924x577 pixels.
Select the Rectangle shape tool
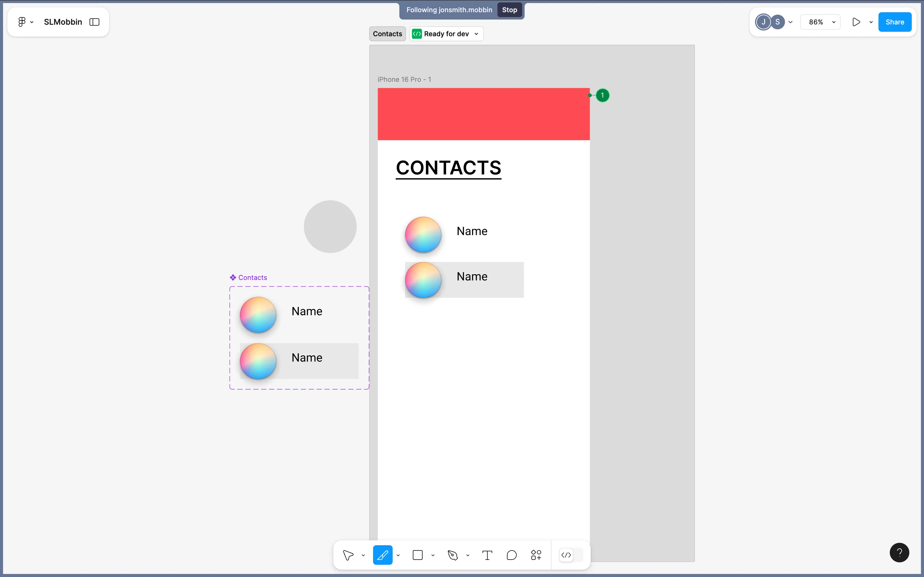tap(418, 555)
